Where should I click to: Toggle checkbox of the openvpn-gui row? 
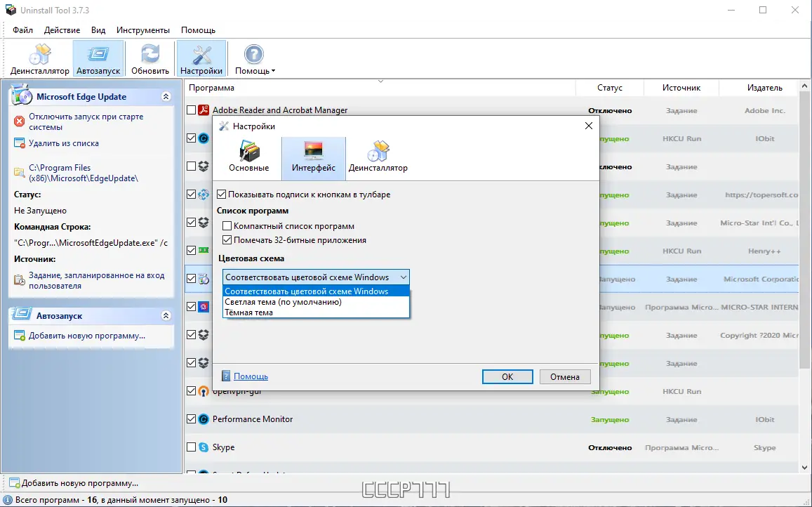191,391
